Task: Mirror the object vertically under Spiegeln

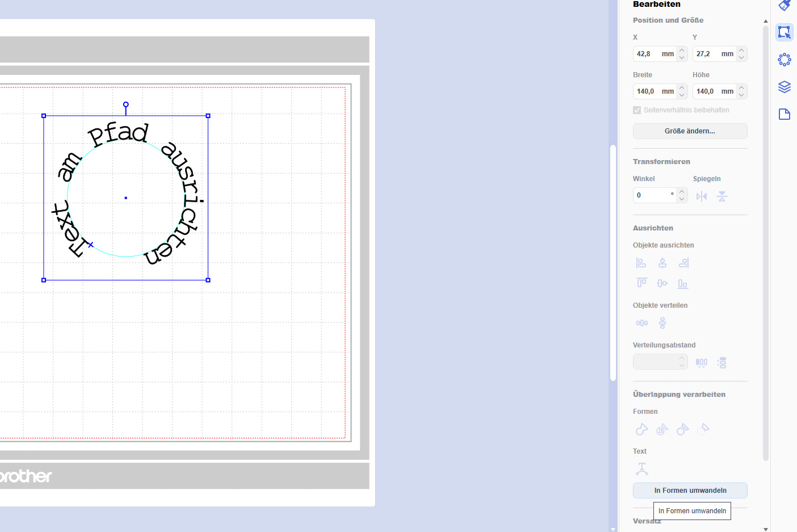Action: (722, 196)
